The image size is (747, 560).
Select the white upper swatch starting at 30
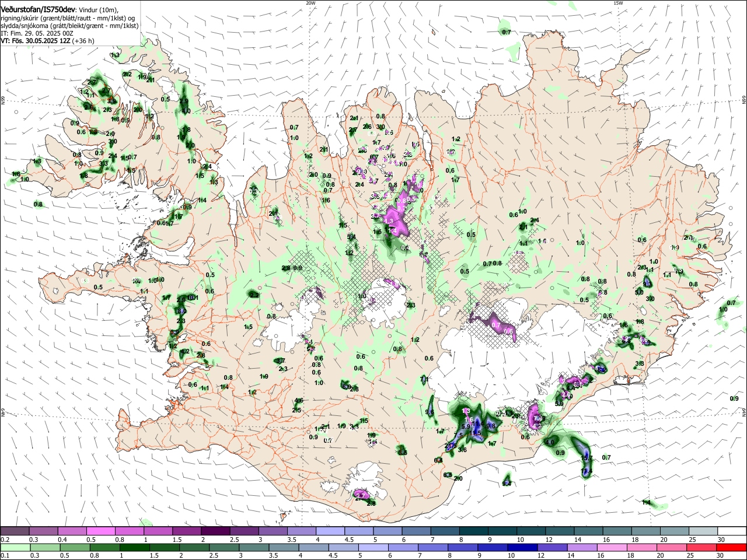click(x=732, y=531)
